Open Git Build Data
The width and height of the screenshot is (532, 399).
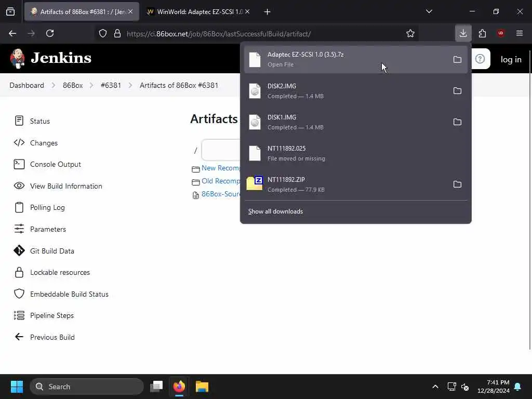pos(44,251)
